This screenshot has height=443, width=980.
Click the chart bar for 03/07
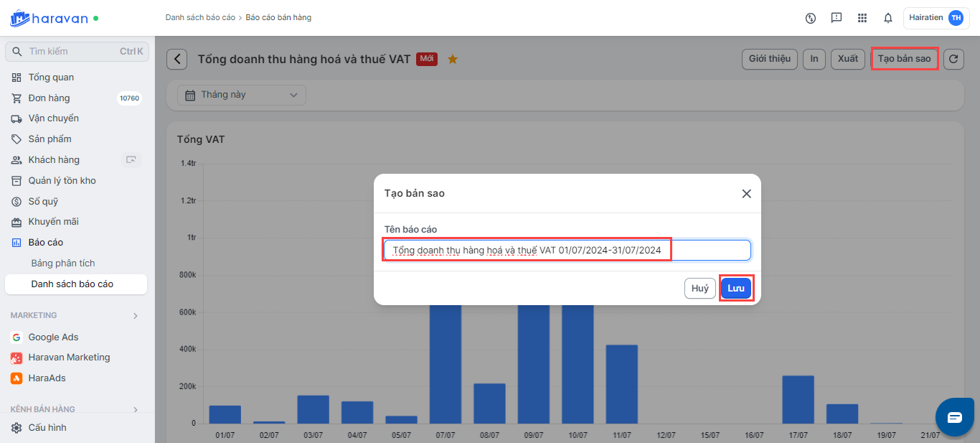coord(314,409)
